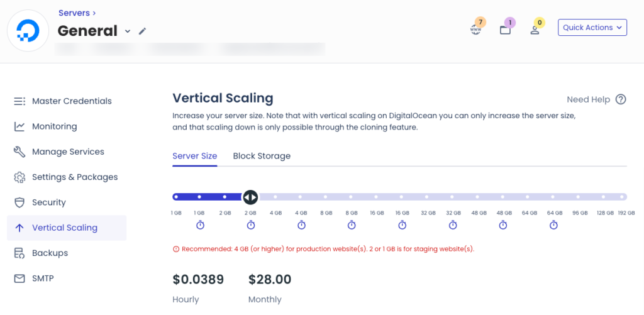Select the 192 GB point on slider
This screenshot has height=315, width=644.
pos(623,197)
